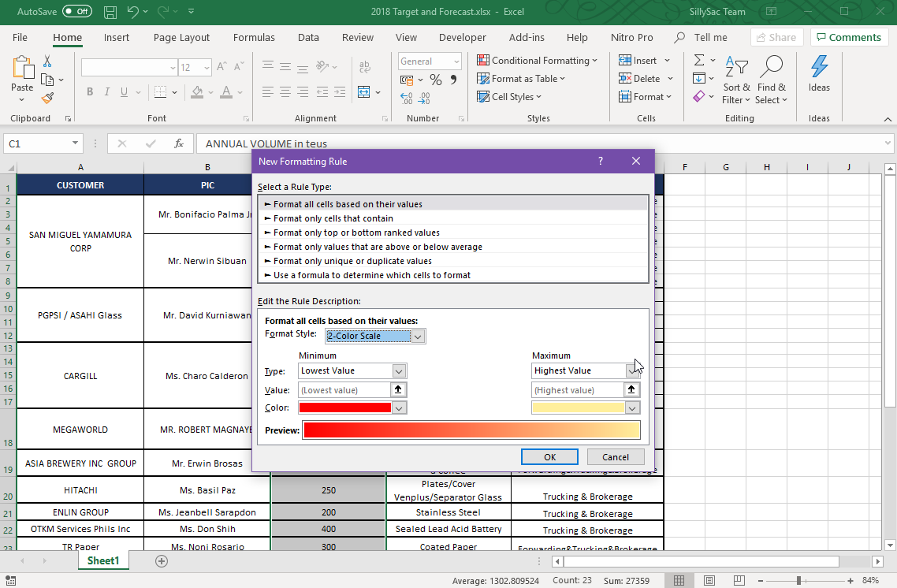Select 'Format only cells that contain' rule
Screen dimensions: 897x588
coord(333,218)
